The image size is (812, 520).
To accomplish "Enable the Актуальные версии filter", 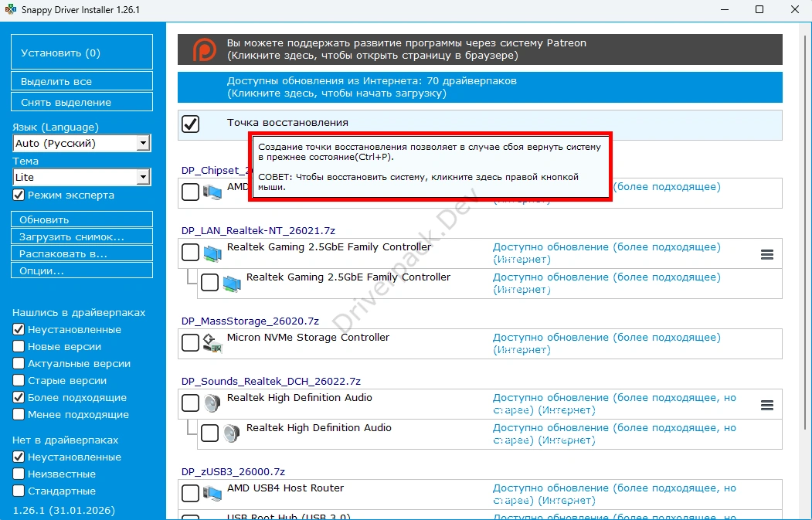I will click(x=19, y=364).
